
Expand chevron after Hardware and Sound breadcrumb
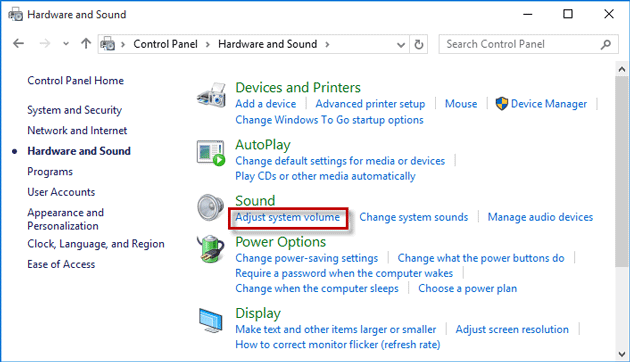click(x=327, y=44)
